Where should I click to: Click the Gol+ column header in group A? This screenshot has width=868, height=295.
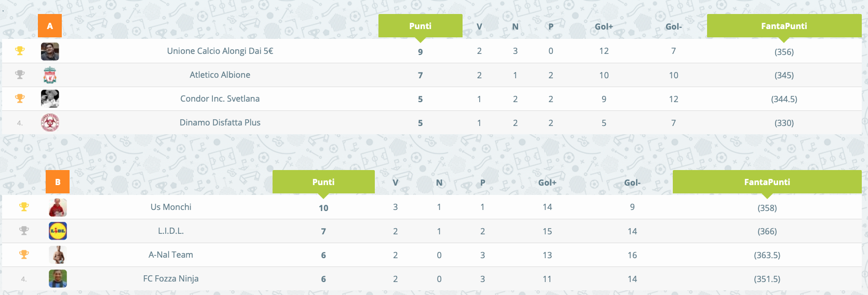click(x=604, y=26)
